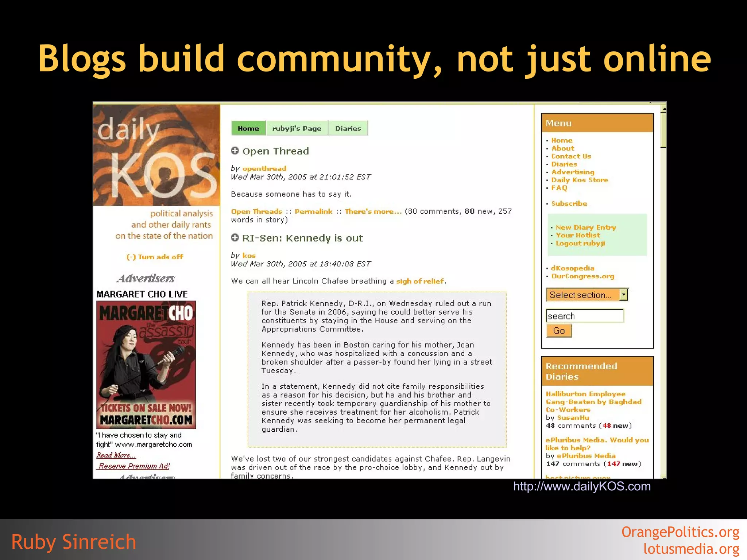Open Contact Us in the Menu
The image size is (747, 560).
[x=571, y=156]
